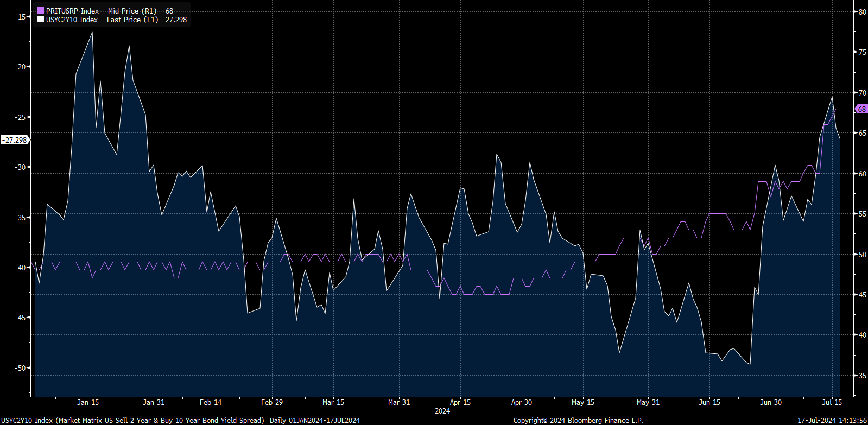Click the 17-Jul-2024 timestamp
The width and height of the screenshot is (868, 425).
(832, 420)
